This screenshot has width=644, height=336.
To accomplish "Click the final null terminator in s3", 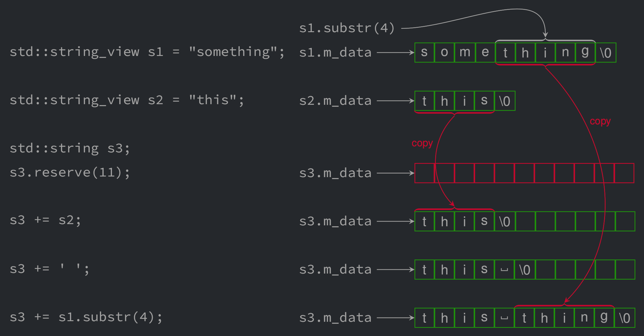I will point(625,317).
